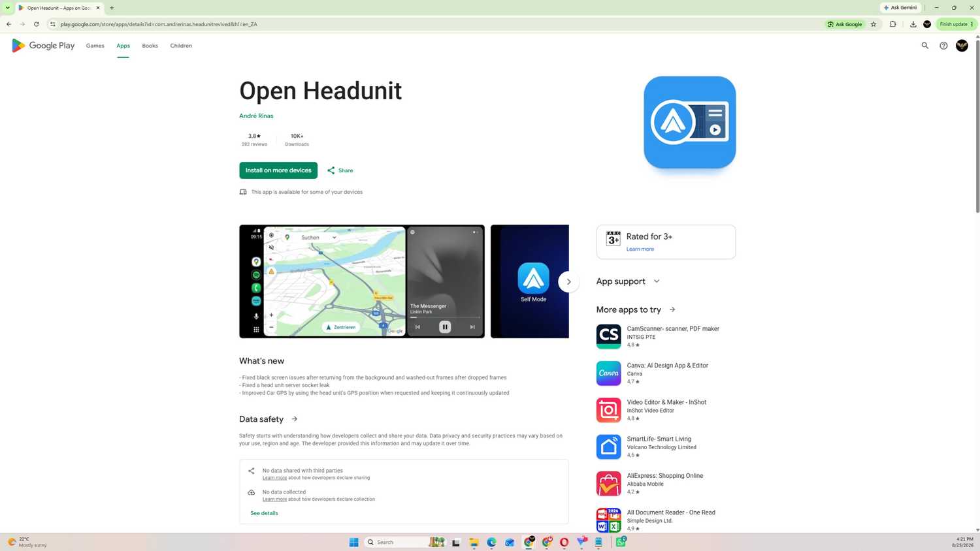Open Canva: AI Design App & Editor title
The image size is (980, 551).
(668, 366)
